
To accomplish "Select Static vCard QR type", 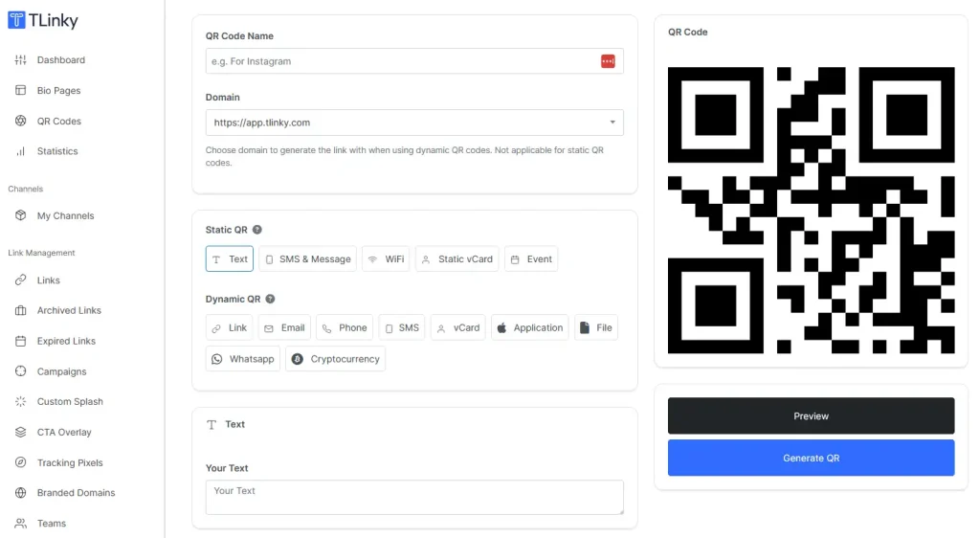I will click(457, 258).
